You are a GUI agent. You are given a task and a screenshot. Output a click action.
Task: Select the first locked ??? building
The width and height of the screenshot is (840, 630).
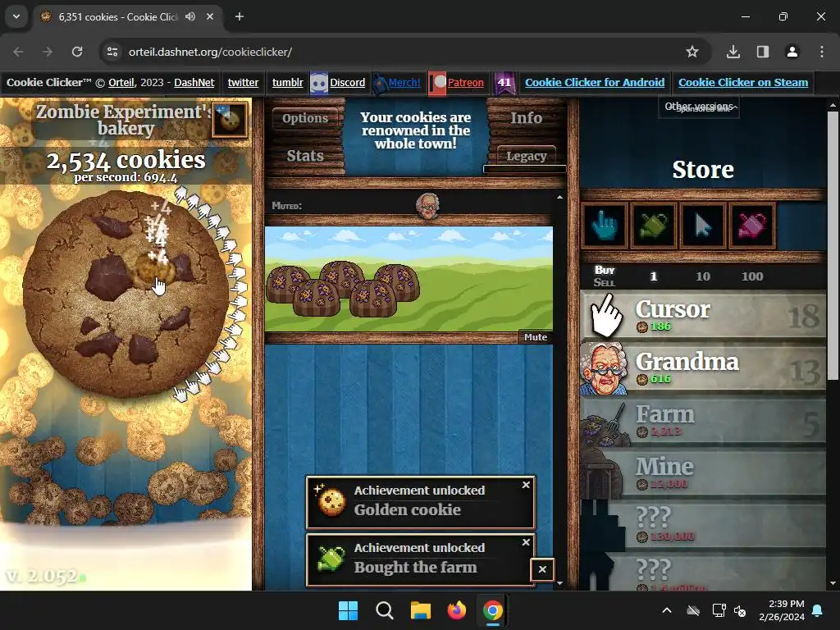click(703, 526)
